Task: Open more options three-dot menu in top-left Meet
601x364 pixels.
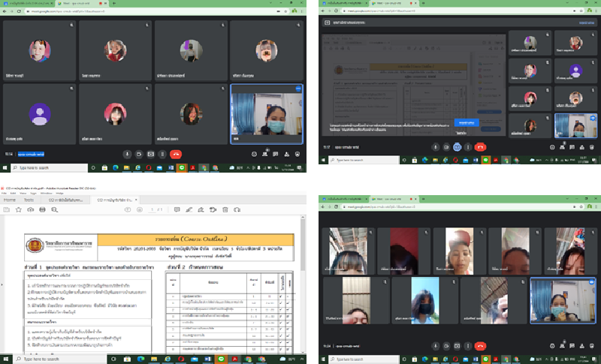Action: tap(162, 153)
